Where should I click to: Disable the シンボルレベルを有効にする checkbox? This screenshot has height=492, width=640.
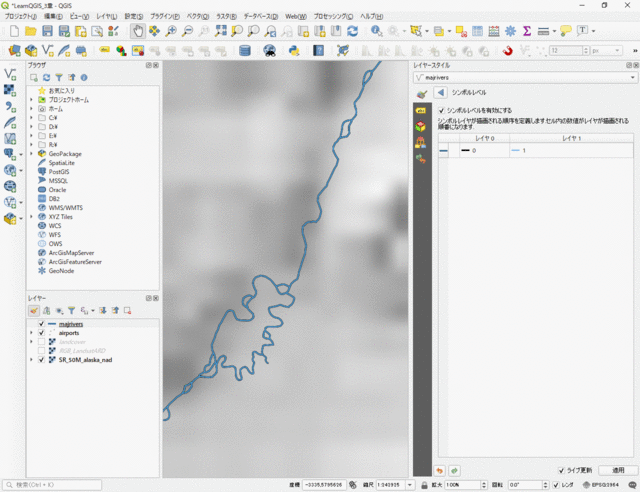[x=442, y=110]
